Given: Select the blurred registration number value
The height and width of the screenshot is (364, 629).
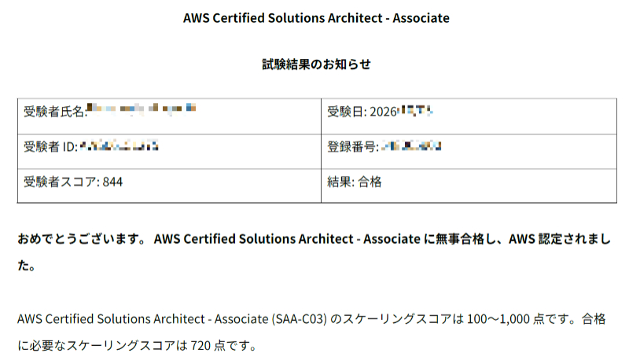Looking at the screenshot, I should (411, 145).
